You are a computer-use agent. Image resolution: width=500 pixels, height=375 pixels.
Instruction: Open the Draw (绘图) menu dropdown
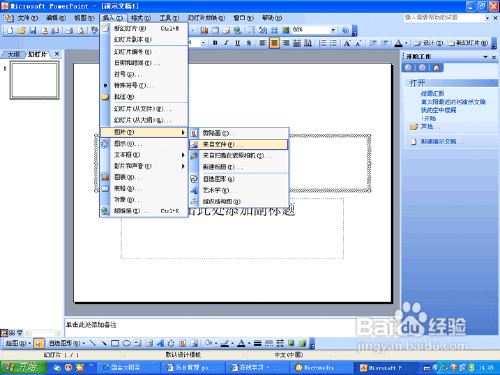(18, 343)
